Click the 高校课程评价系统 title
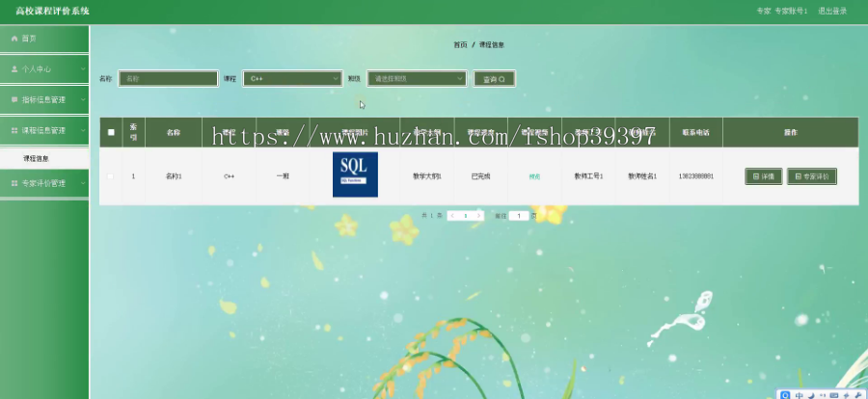The width and height of the screenshot is (868, 399). tap(53, 11)
